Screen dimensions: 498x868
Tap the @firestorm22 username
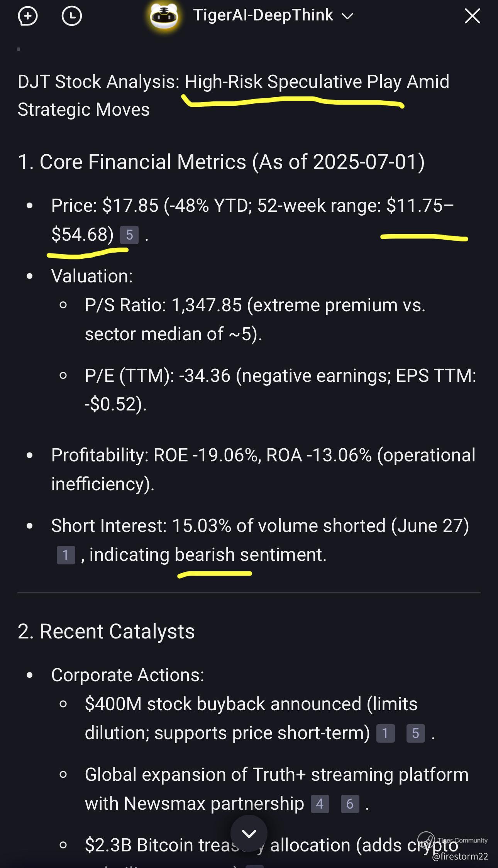click(460, 856)
